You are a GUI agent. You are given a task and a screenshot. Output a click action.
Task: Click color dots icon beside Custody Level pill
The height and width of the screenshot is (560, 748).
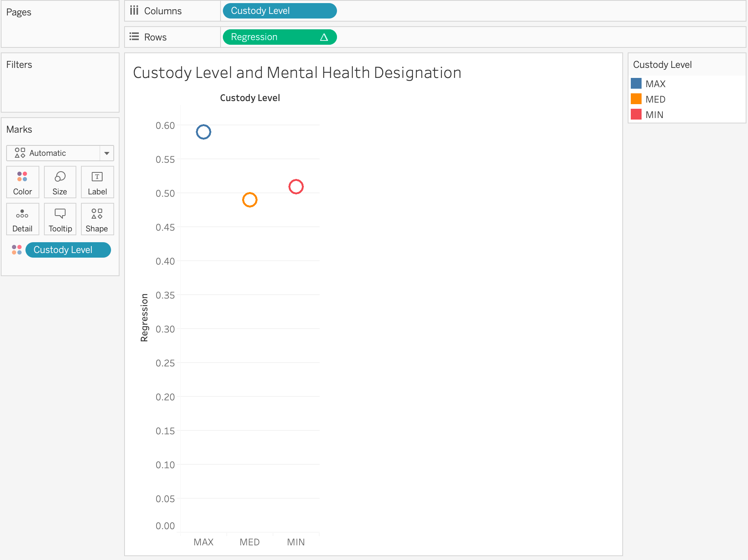click(17, 250)
